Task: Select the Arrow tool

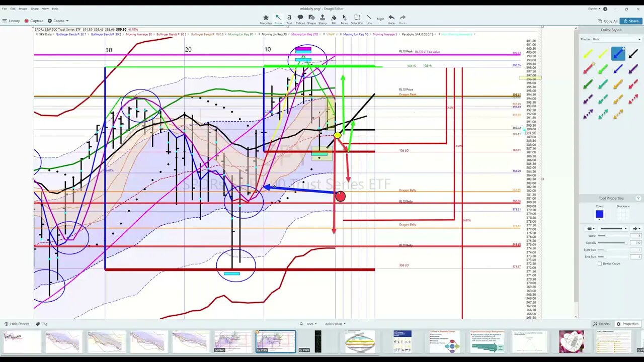Action: click(x=278, y=20)
